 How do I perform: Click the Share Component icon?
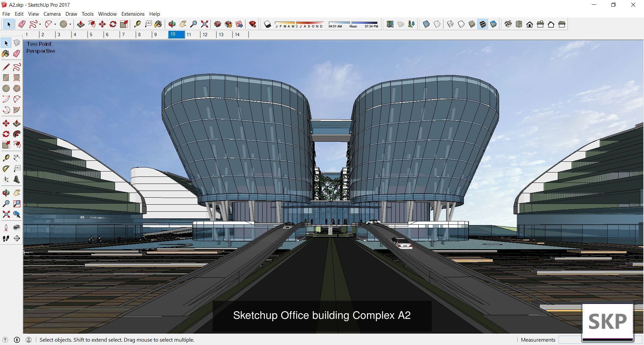pyautogui.click(x=239, y=24)
